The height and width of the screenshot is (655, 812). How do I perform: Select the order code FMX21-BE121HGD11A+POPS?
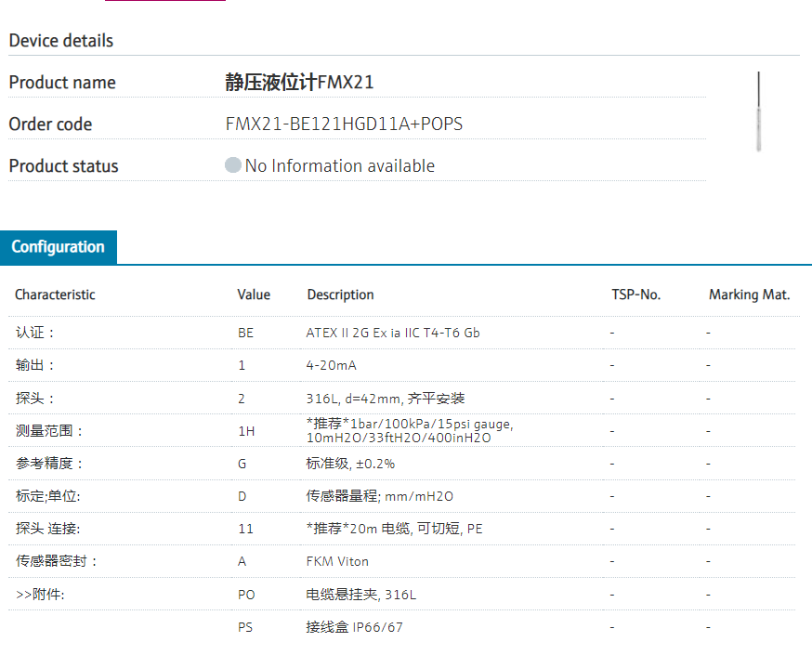click(x=344, y=124)
